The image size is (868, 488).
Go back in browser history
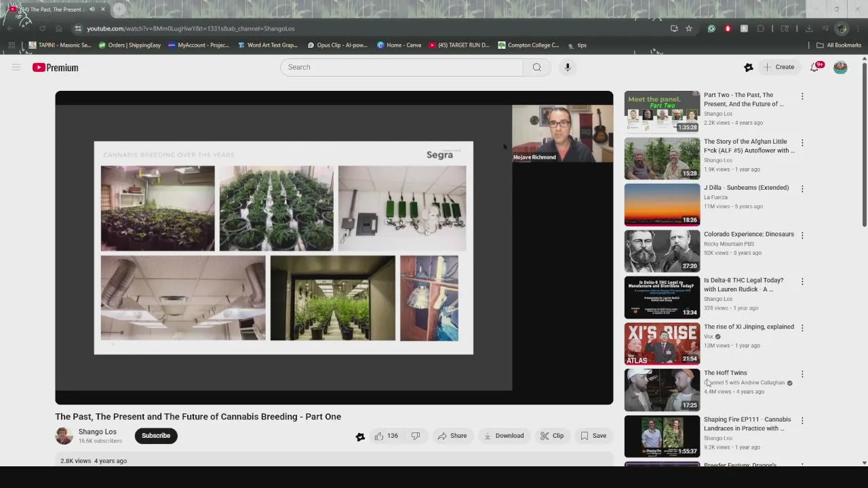(x=9, y=28)
